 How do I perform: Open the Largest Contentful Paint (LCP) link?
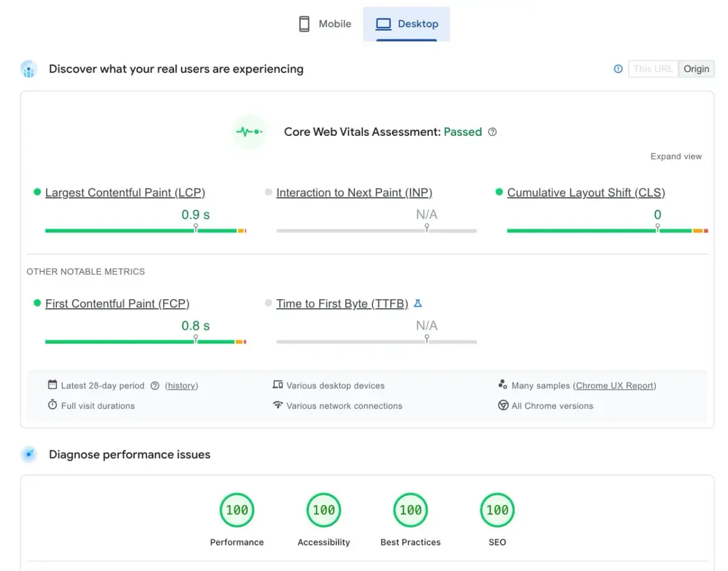(x=125, y=193)
